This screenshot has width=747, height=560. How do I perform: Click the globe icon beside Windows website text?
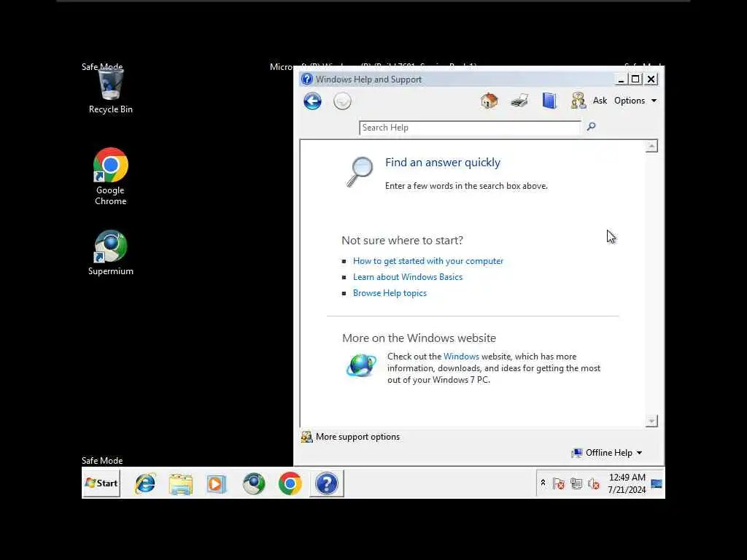click(x=361, y=366)
